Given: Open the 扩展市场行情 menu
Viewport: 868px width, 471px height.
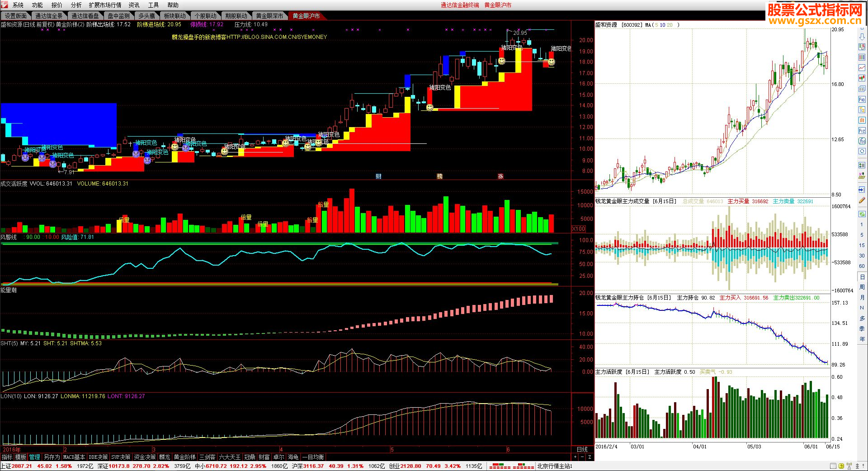Looking at the screenshot, I should 105,5.
